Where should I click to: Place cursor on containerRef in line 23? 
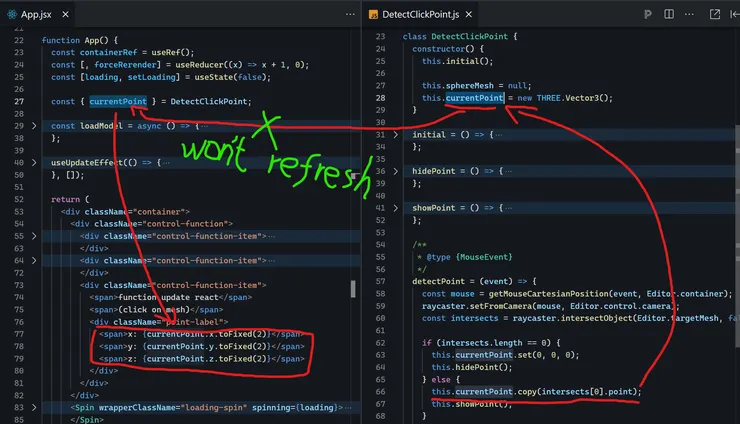click(108, 52)
